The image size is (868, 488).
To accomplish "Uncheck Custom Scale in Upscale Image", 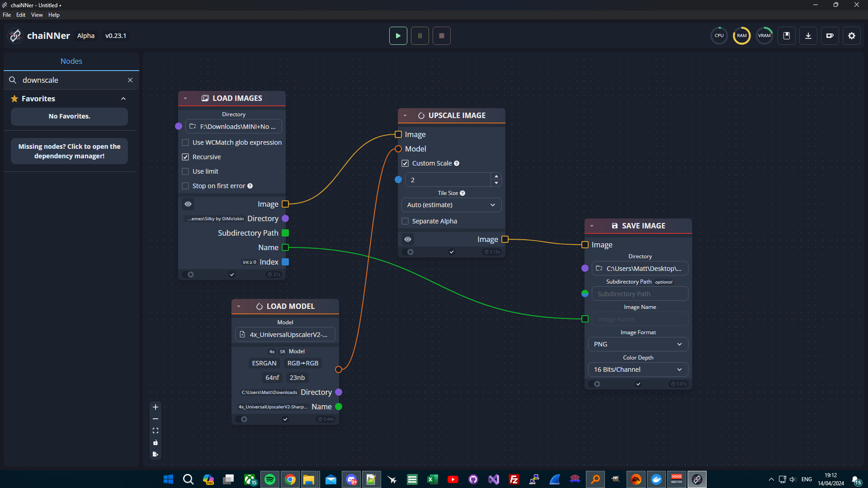I will 405,163.
